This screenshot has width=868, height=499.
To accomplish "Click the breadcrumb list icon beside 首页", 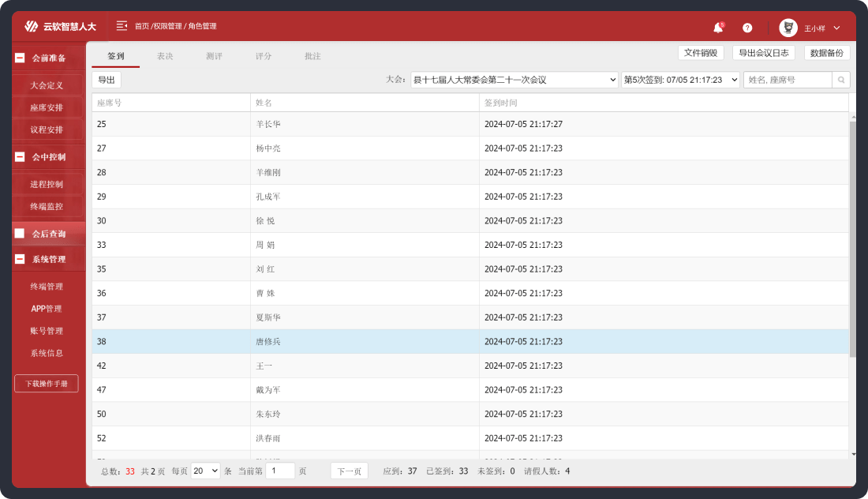I will click(x=120, y=26).
